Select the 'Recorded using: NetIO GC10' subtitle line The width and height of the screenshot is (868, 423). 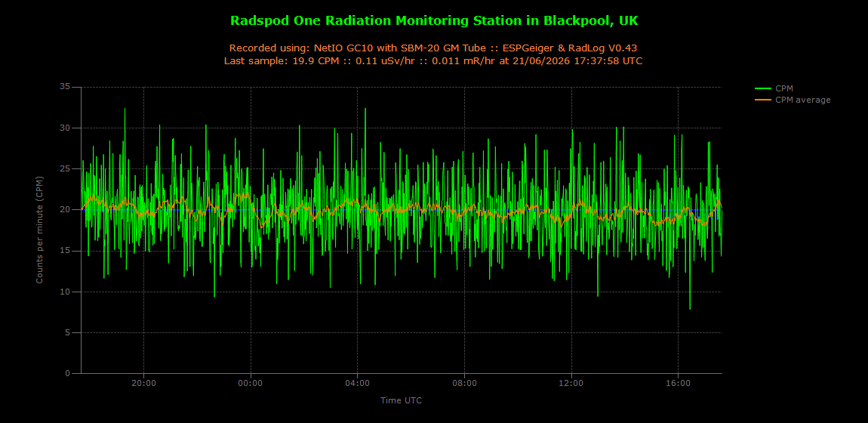coord(434,48)
